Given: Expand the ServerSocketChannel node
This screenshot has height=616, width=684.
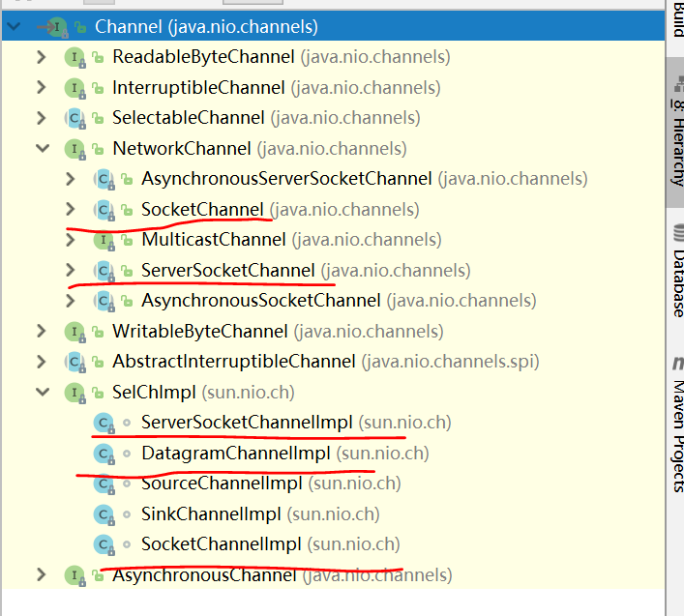Looking at the screenshot, I should [x=70, y=271].
